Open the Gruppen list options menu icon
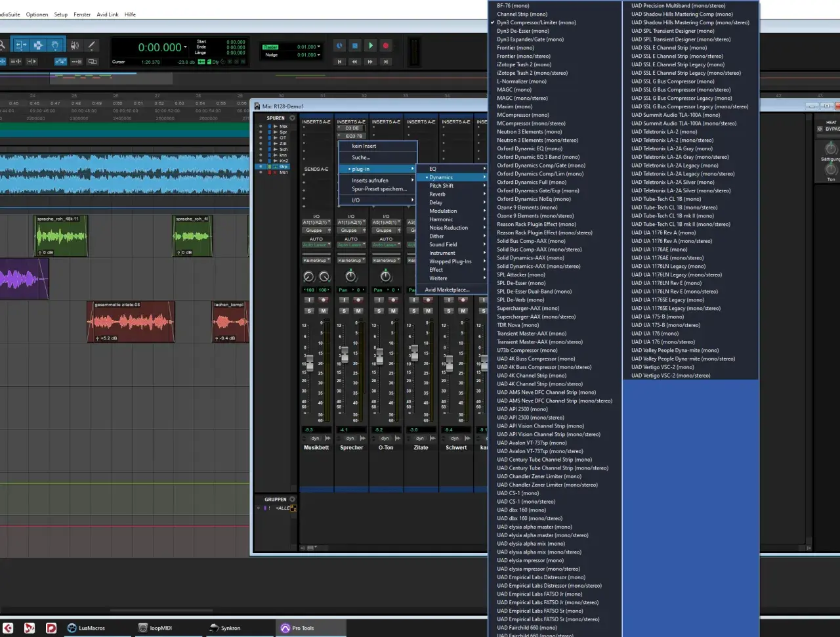Viewport: 840px width, 637px height. pyautogui.click(x=292, y=499)
